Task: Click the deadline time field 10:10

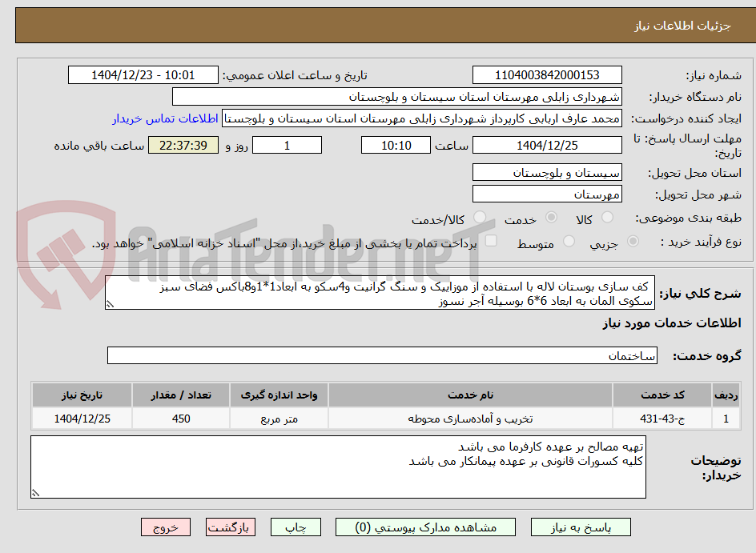Action: tap(396, 145)
